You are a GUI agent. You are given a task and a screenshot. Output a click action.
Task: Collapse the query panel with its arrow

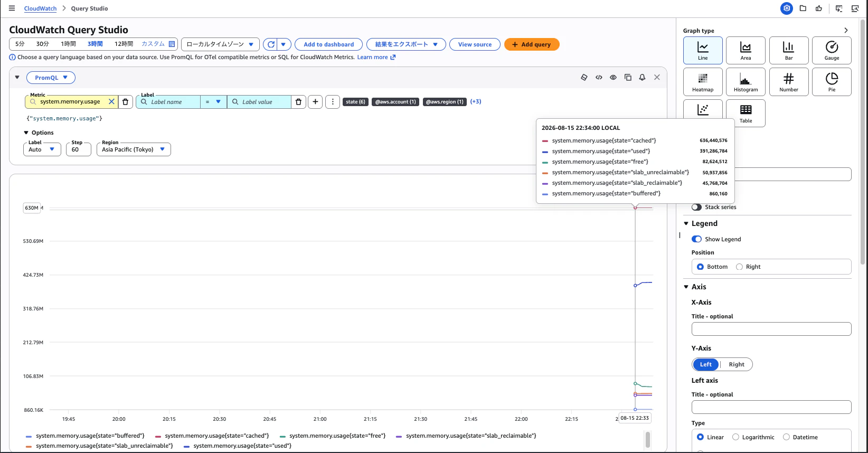click(17, 78)
